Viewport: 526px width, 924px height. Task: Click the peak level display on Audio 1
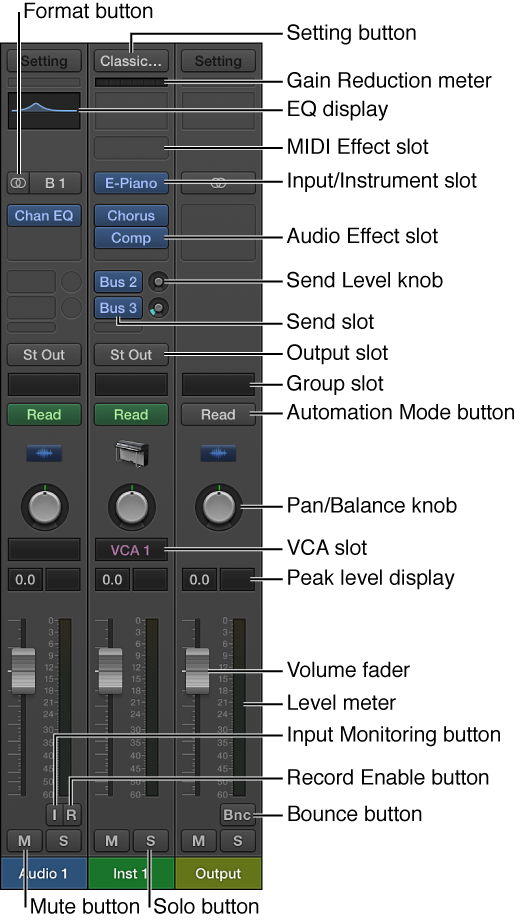tap(64, 580)
